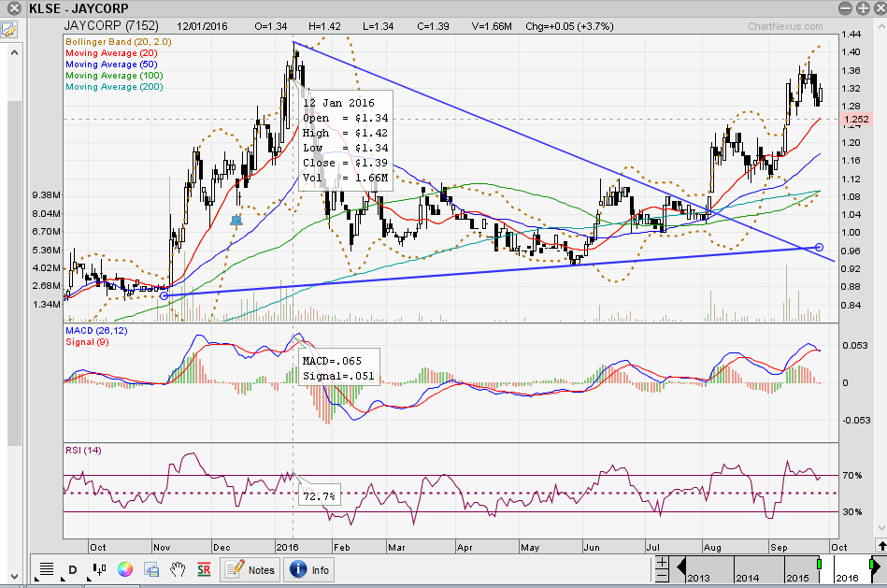Select the Moving Average (100) label
Image resolution: width=887 pixels, height=588 pixels.
[114, 76]
